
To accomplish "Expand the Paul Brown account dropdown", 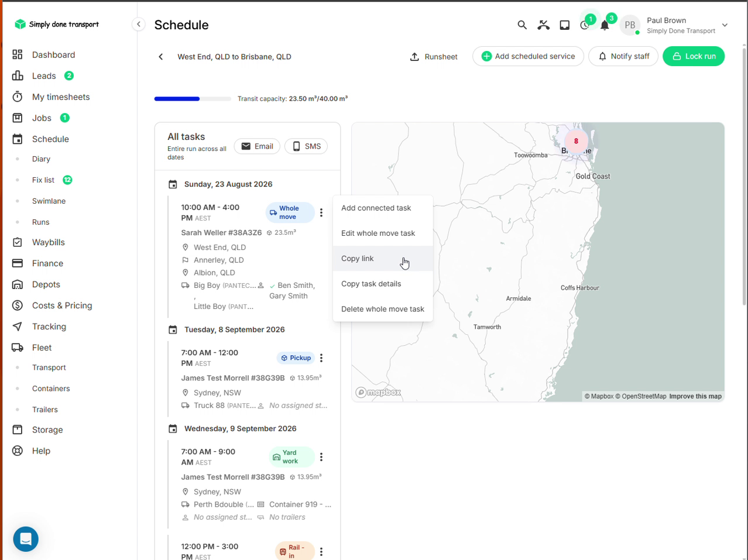I will (x=725, y=25).
